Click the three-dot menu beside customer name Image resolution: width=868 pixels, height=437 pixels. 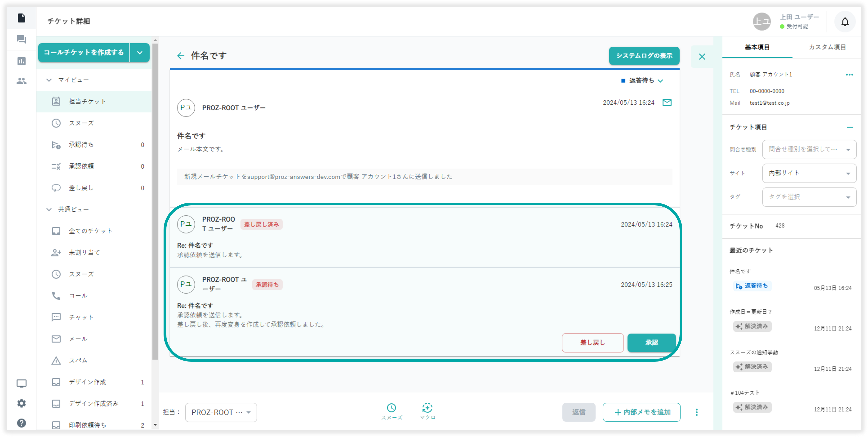coord(849,75)
